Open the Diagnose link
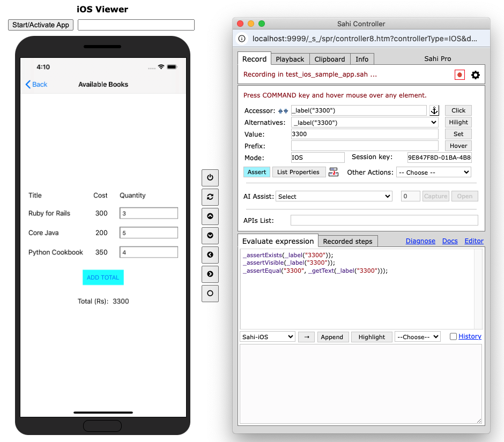504x442 pixels. 420,241
